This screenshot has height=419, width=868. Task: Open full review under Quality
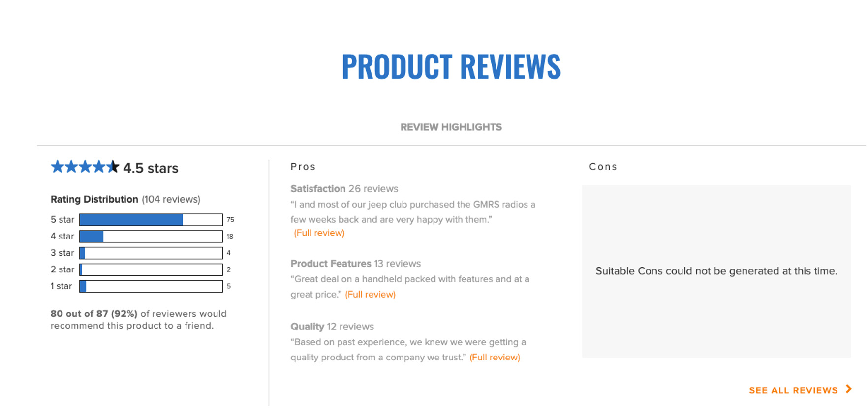[x=495, y=358]
